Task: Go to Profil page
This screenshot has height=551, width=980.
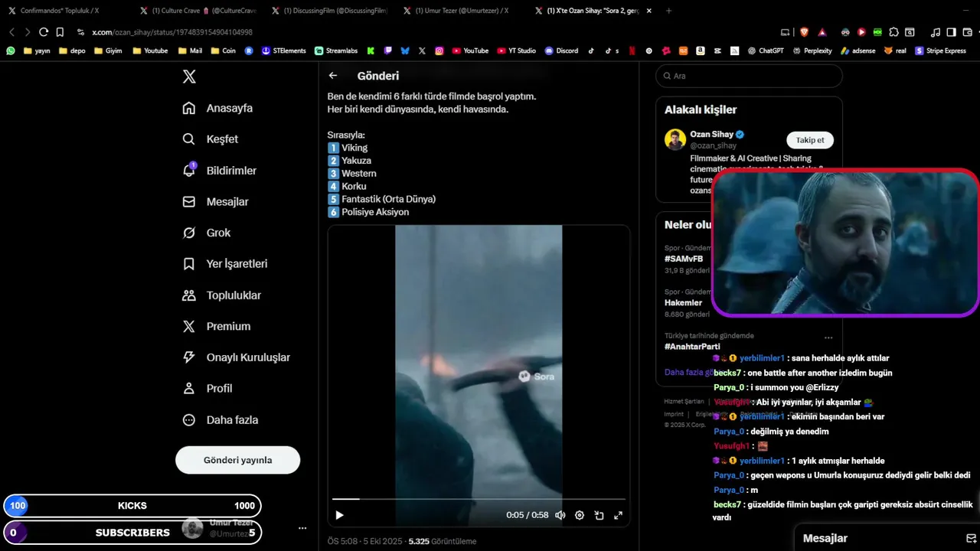Action: [207, 389]
